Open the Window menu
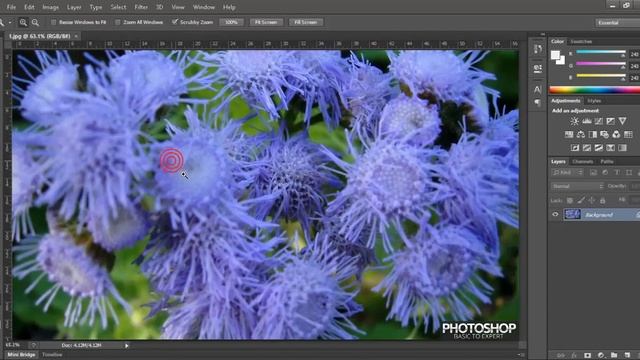Image resolution: width=640 pixels, height=360 pixels. (204, 7)
